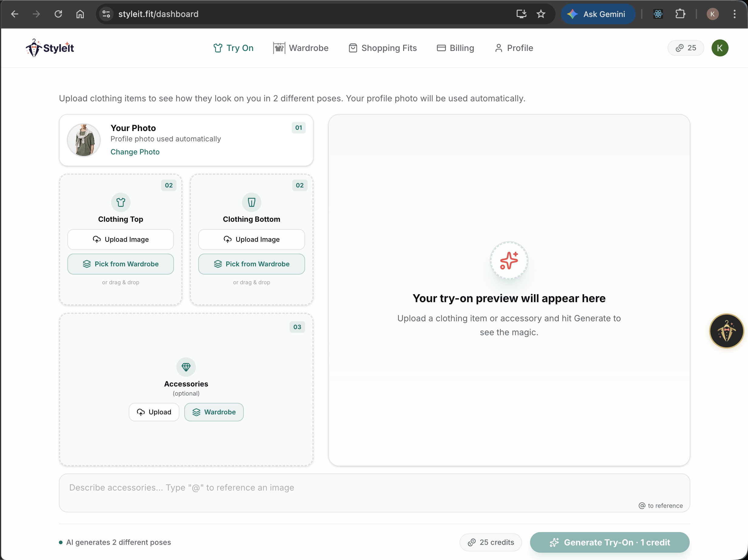Click the 03 step badge on Accessories
The image size is (748, 560).
click(297, 327)
